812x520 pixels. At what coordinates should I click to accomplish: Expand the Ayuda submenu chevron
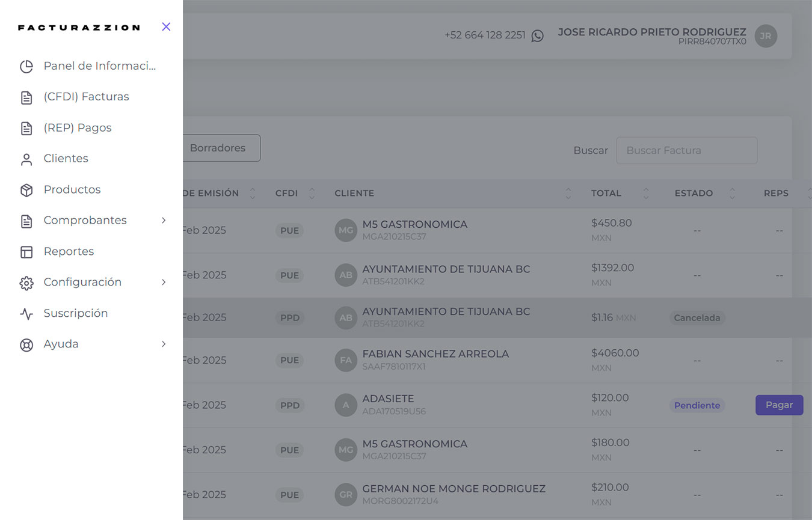click(164, 344)
